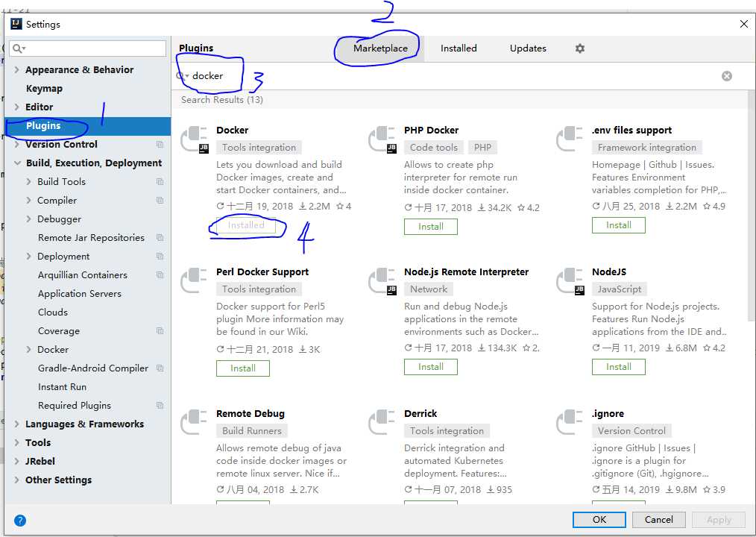The image size is (756, 537).
Task: Click the plugin list vertical scrollbar
Action: click(x=752, y=205)
